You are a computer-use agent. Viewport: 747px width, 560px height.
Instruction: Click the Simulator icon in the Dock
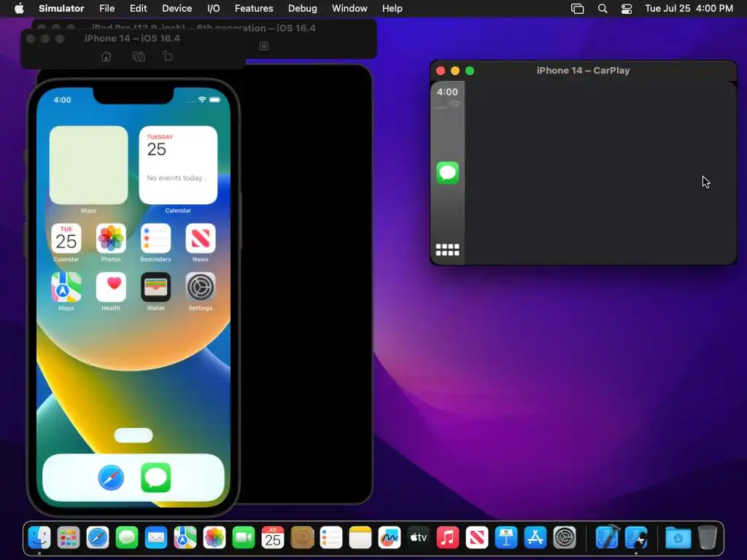(x=636, y=538)
